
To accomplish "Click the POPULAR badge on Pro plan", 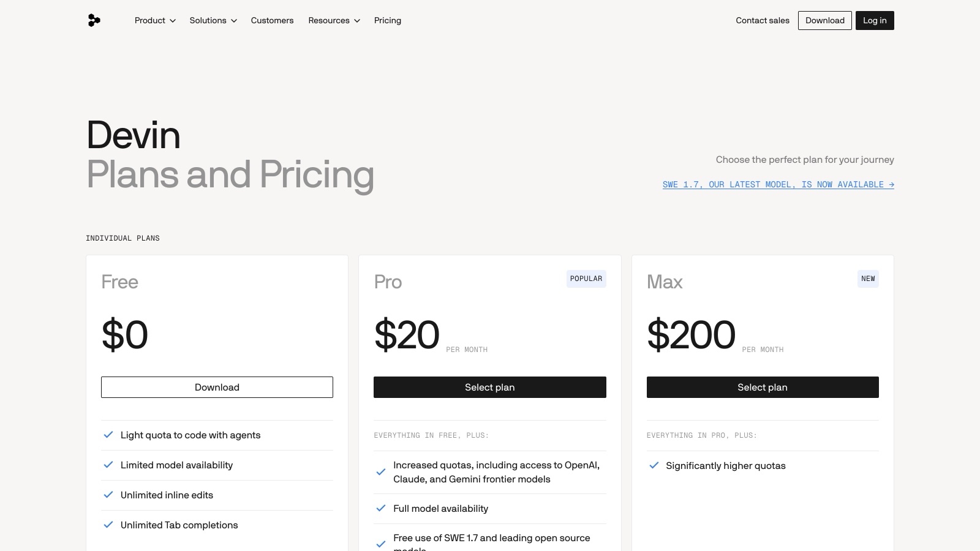I will (x=586, y=279).
